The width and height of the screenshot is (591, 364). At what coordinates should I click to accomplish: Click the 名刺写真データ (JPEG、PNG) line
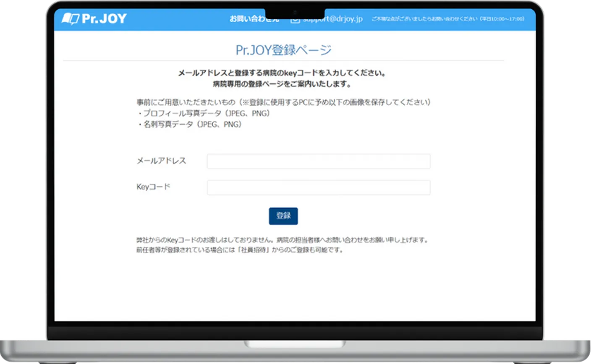[189, 124]
